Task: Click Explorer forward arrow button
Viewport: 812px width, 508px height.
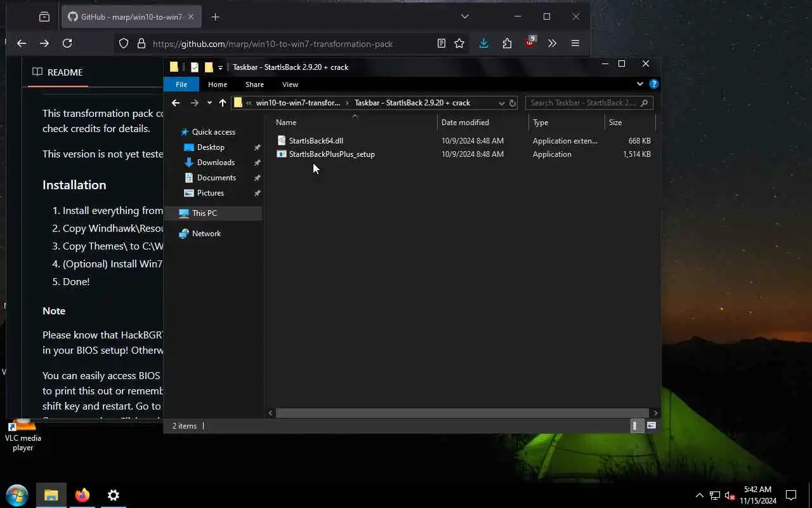Action: point(195,103)
